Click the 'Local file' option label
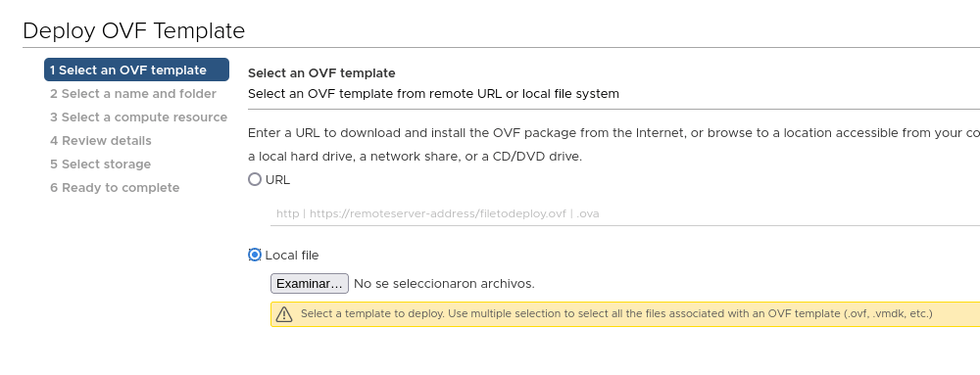This screenshot has width=980, height=375. [292, 256]
